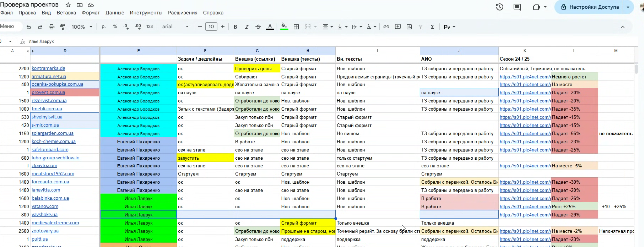Star this spreadsheet document
The image size is (644, 247).
(x=68, y=4)
